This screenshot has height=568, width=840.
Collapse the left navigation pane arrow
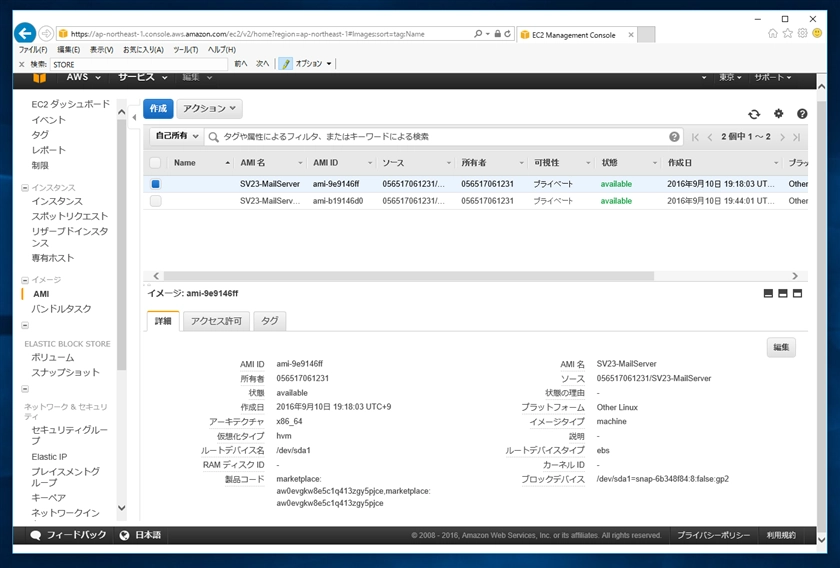coord(134,117)
